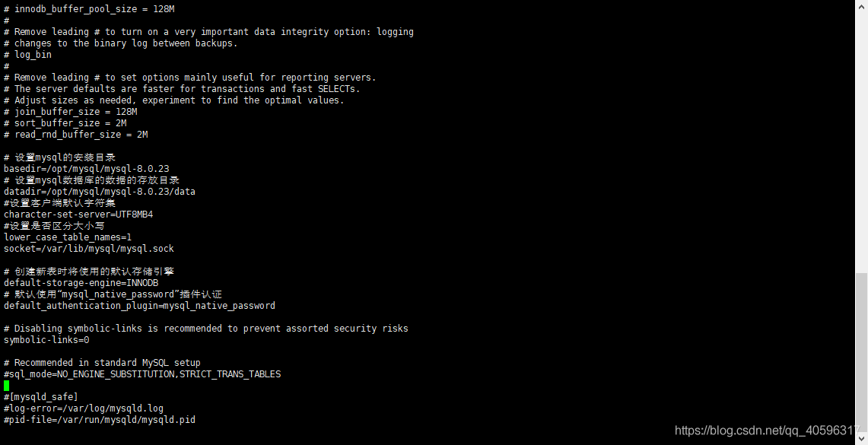Click the symbolic-links=0 line
Image resolution: width=868 pixels, height=445 pixels.
(x=46, y=340)
